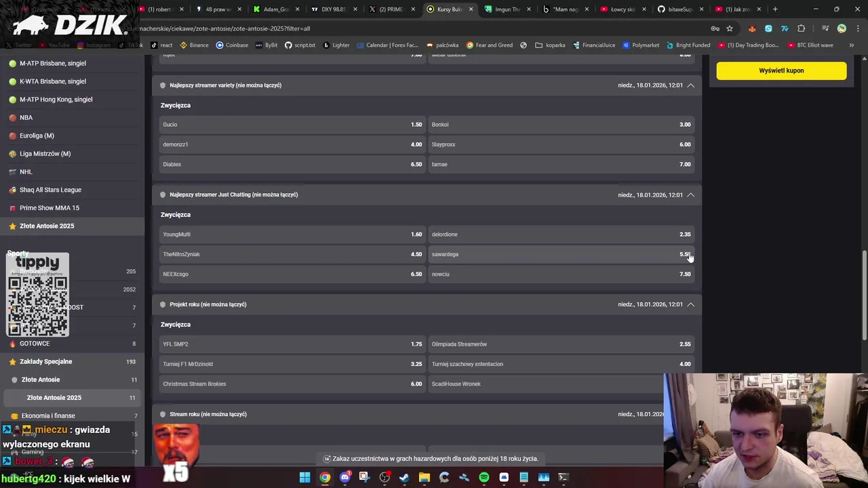Open the Chrome profile avatar
The image size is (868, 488).
click(842, 28)
